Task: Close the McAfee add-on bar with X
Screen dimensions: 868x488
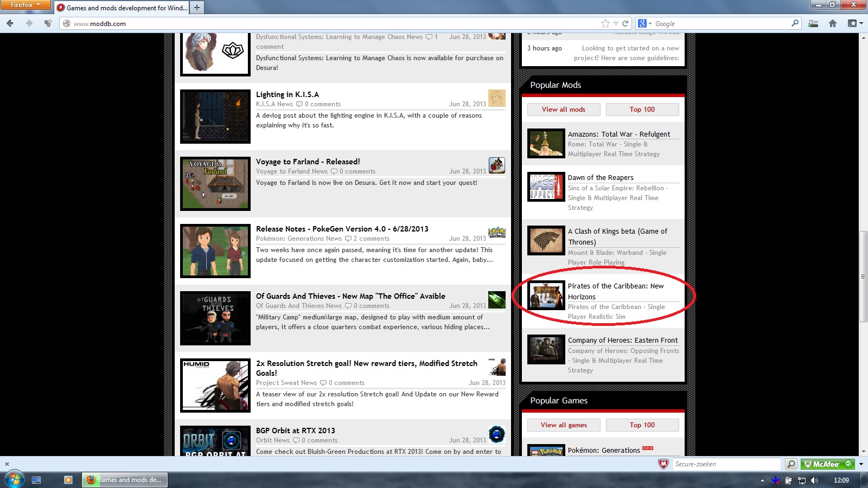Action: coord(7,464)
